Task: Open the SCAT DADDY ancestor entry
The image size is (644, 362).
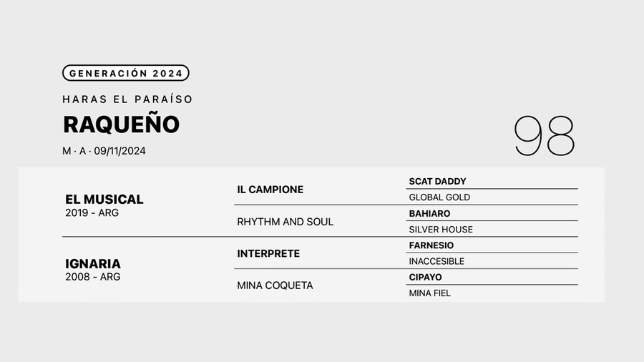Action: pyautogui.click(x=437, y=182)
